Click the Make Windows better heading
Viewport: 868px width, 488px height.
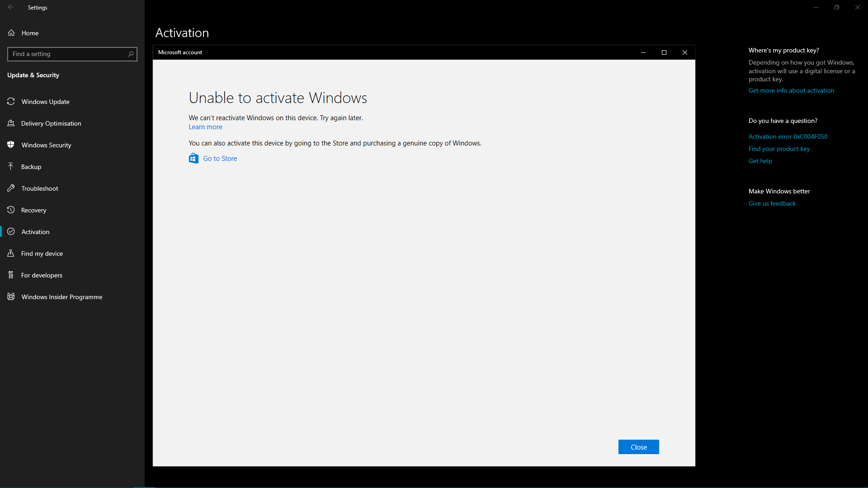click(x=779, y=191)
